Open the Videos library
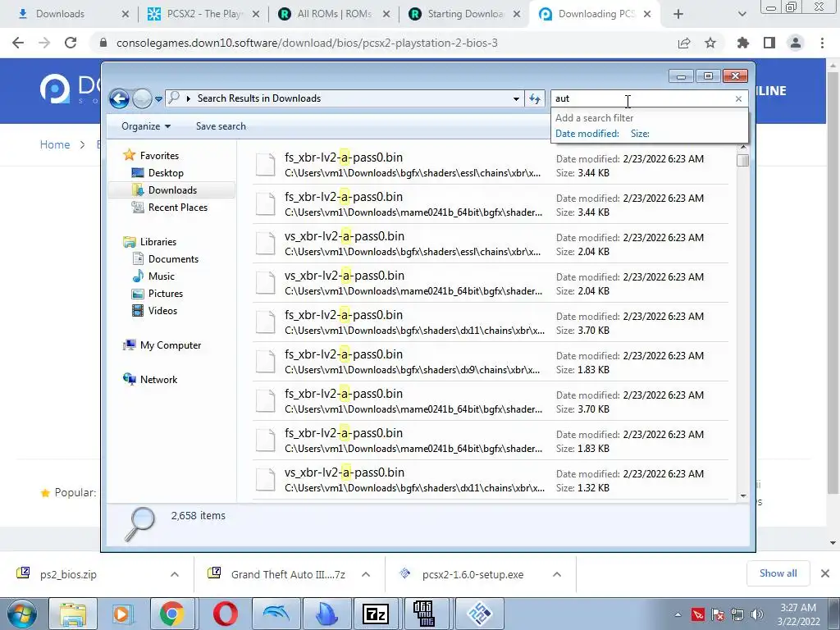 click(162, 311)
